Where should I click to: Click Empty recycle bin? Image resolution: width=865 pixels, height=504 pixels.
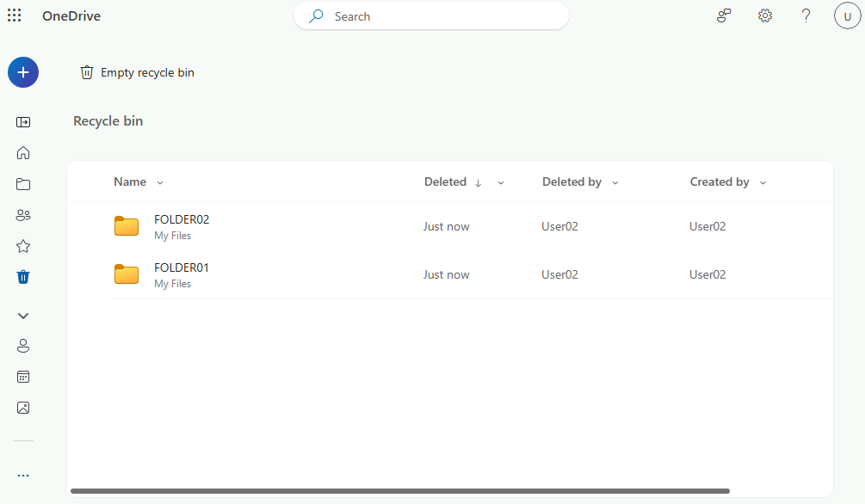[138, 72]
